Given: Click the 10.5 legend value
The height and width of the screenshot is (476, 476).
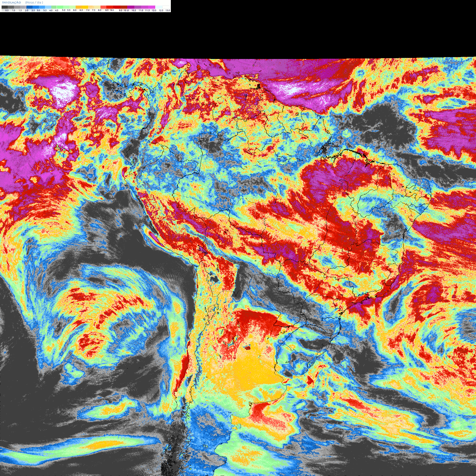Looking at the screenshot, I should click(x=134, y=10).
